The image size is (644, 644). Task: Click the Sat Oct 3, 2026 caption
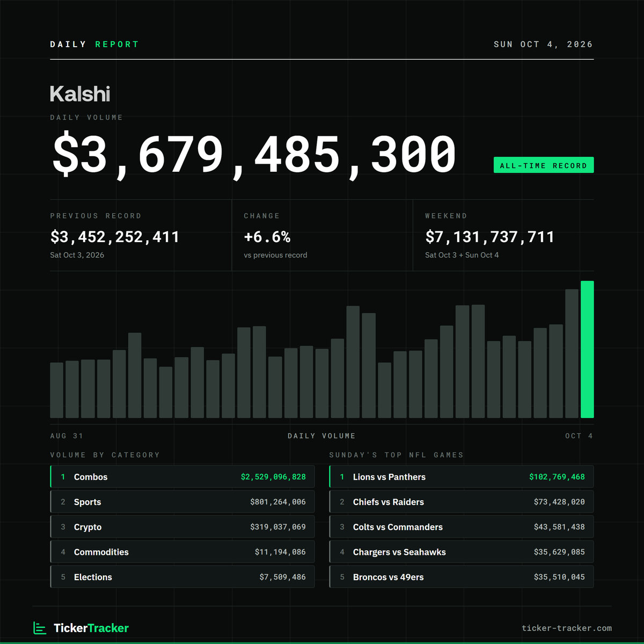77,255
